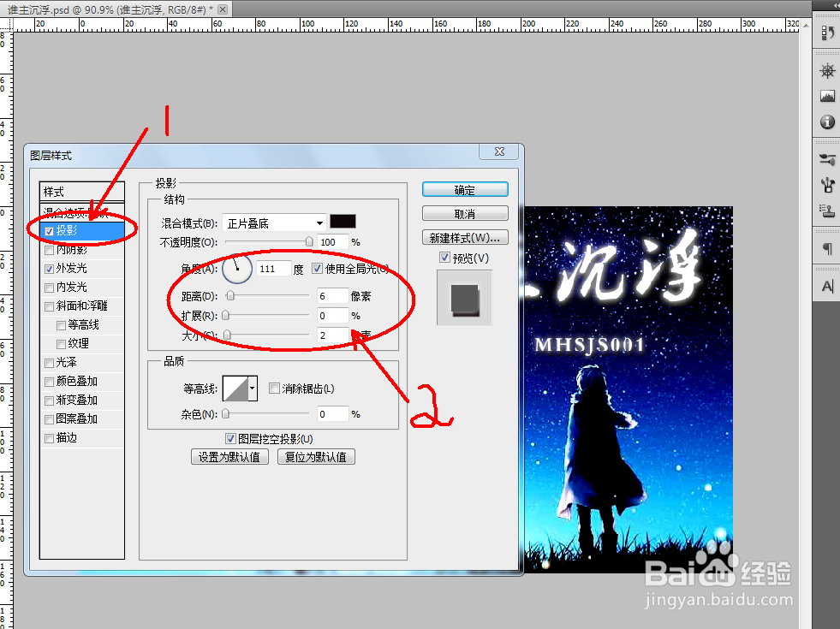
Task: Enable the 渐变叠加 checkbox
Action: coord(50,401)
